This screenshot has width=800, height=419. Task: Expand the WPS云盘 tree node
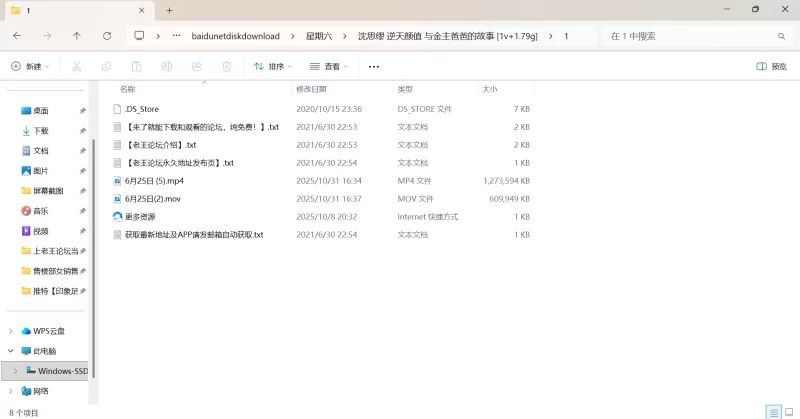tap(11, 331)
